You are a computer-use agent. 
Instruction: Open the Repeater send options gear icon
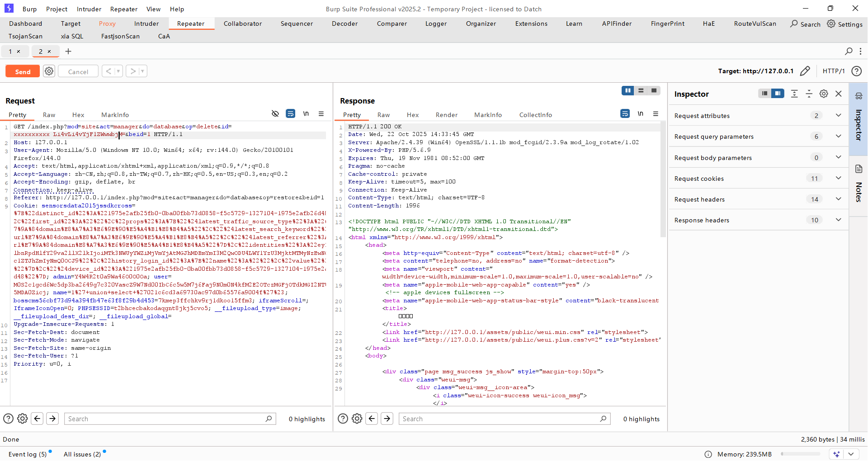[49, 71]
